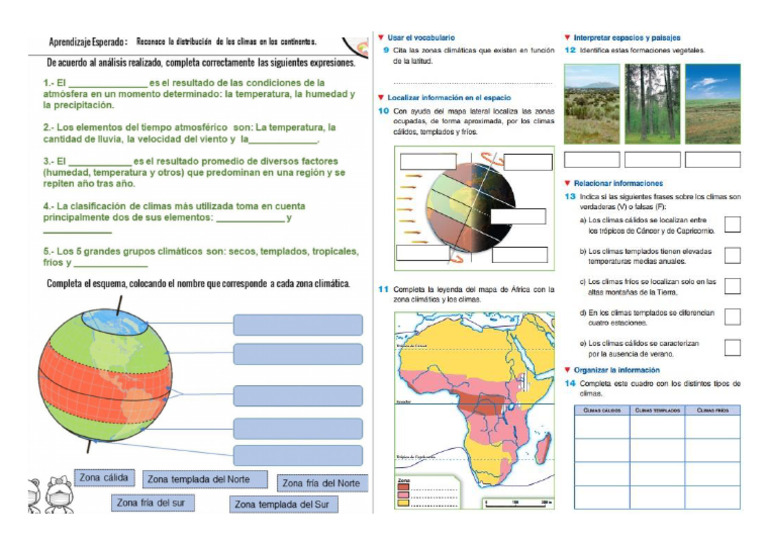Click the scale bar under the Africa map
Viewport: 768px width, 543px height.
click(x=518, y=503)
